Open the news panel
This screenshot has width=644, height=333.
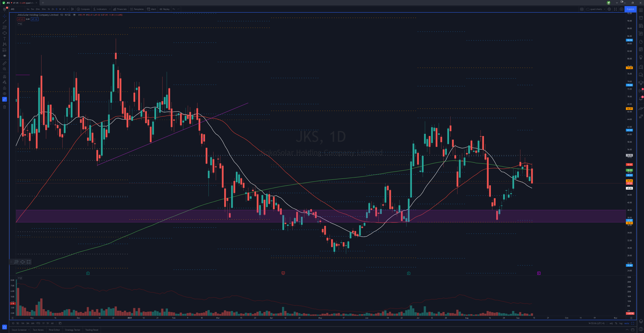tap(641, 26)
